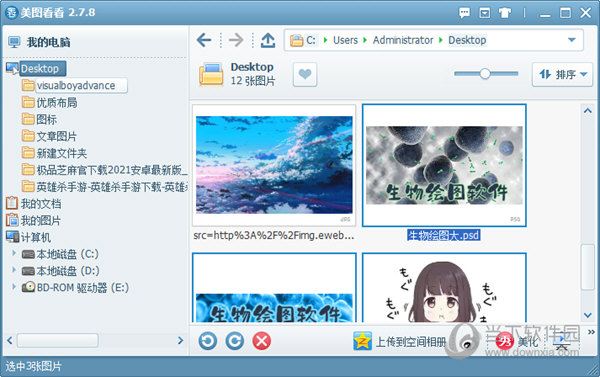Open the skin shirt icon
The image size is (600, 377).
pos(505,13)
